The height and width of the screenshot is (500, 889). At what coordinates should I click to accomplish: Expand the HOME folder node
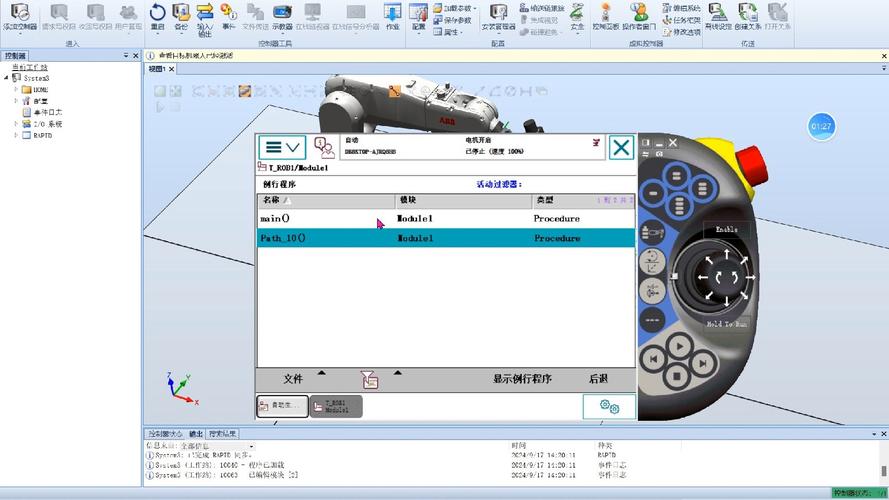[x=16, y=90]
